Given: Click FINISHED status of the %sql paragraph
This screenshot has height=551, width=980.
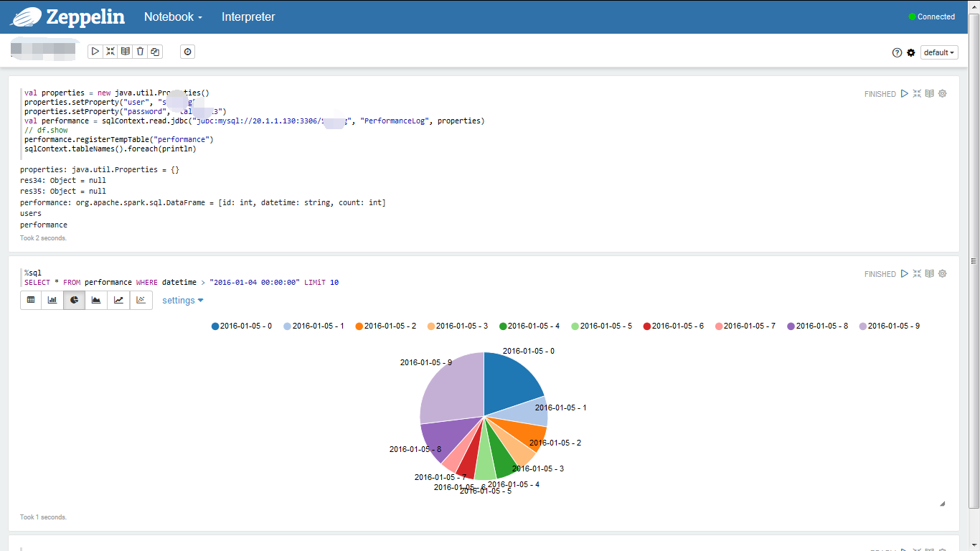Looking at the screenshot, I should (880, 274).
